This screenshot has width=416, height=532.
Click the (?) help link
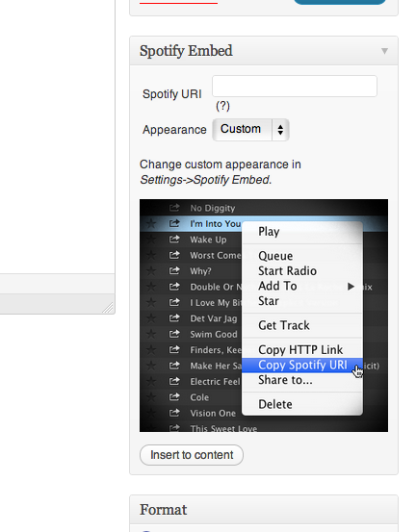point(222,106)
